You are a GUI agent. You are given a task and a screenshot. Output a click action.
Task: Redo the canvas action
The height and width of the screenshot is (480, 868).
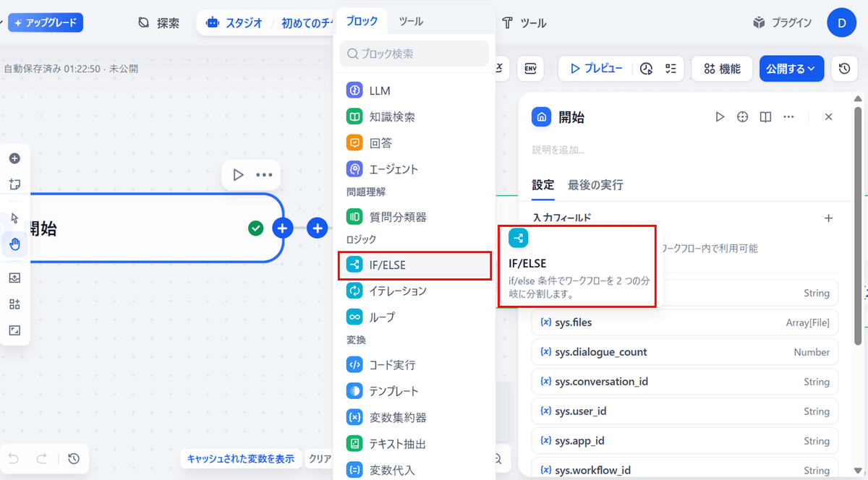[x=41, y=458]
